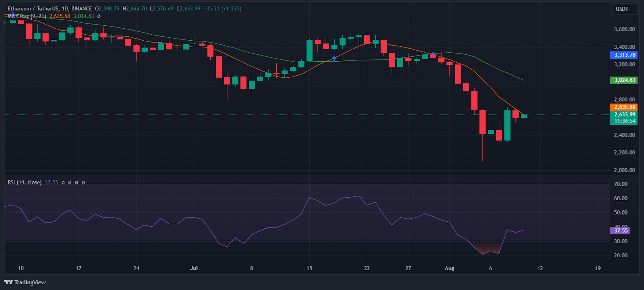
Task: Click the open price value 2,598.79
Action: [110, 8]
